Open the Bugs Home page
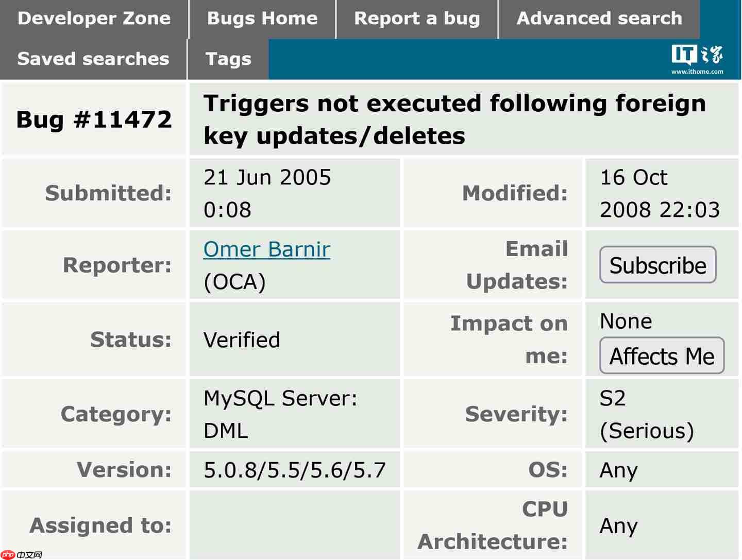Screen dimensions: 742x560 262,19
